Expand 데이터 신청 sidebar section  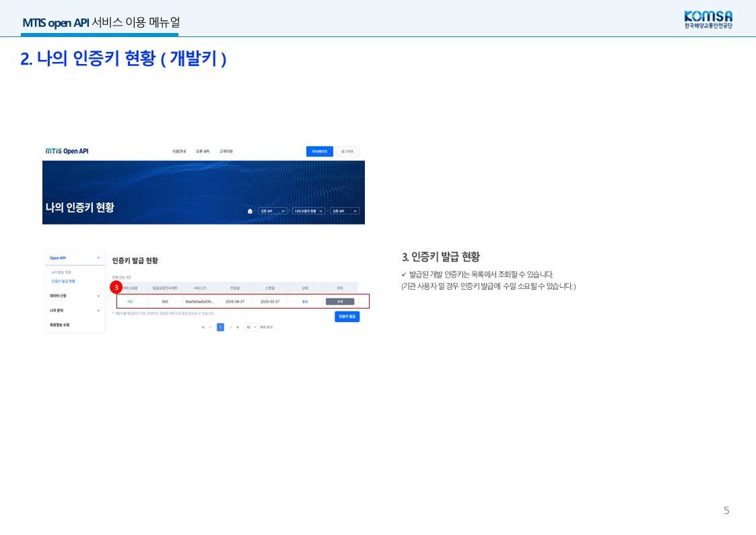click(x=75, y=296)
